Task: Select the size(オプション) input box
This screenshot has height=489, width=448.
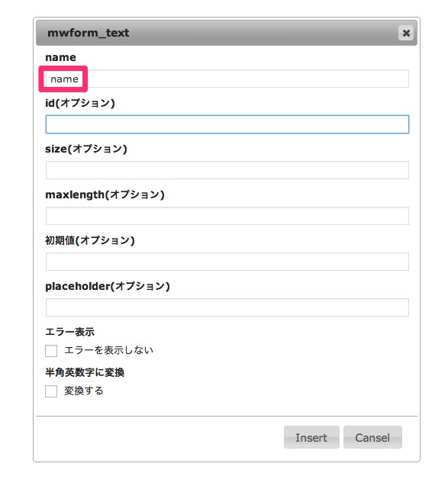Action: pos(227,170)
